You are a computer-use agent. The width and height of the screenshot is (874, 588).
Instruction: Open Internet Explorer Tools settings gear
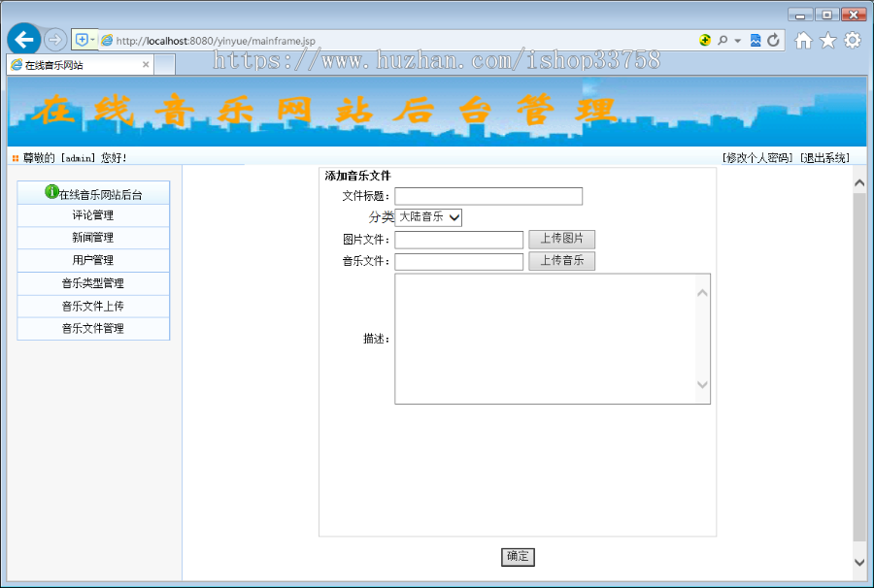pos(852,40)
